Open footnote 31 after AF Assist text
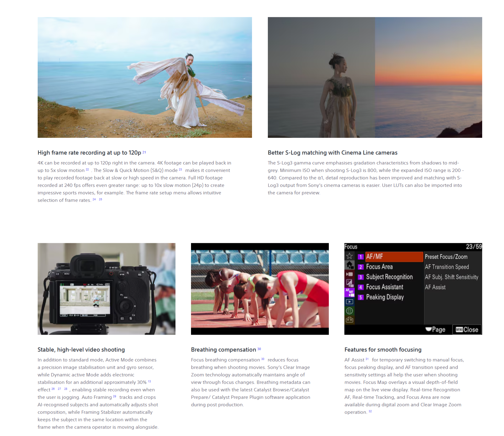 [x=367, y=359]
